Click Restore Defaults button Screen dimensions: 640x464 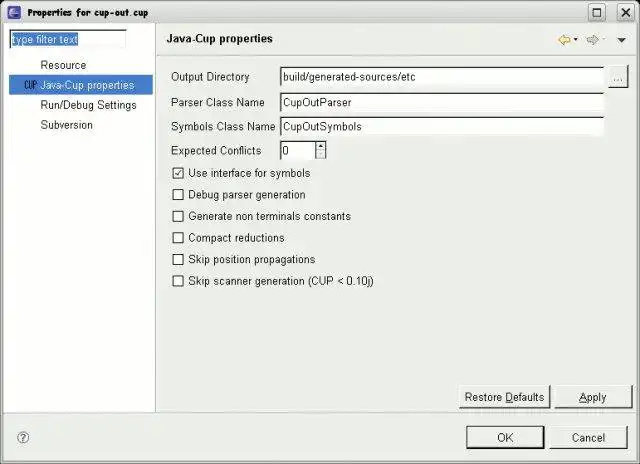coord(504,397)
